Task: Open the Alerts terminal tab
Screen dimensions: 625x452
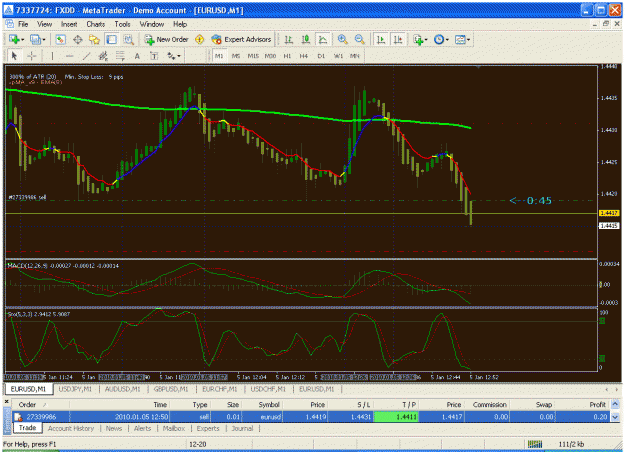Action: 142,428
